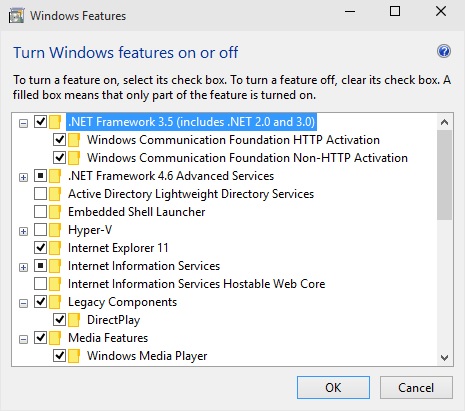
Task: Click the folder icon beside Hyper-V
Action: click(x=55, y=230)
